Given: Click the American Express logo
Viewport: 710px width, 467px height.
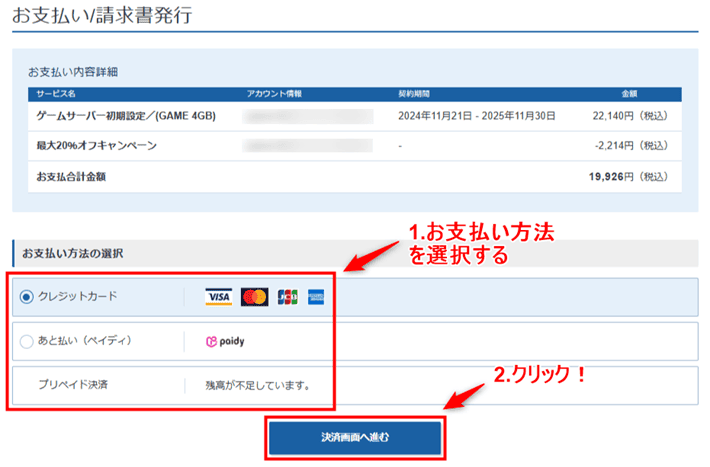Looking at the screenshot, I should coord(316,297).
